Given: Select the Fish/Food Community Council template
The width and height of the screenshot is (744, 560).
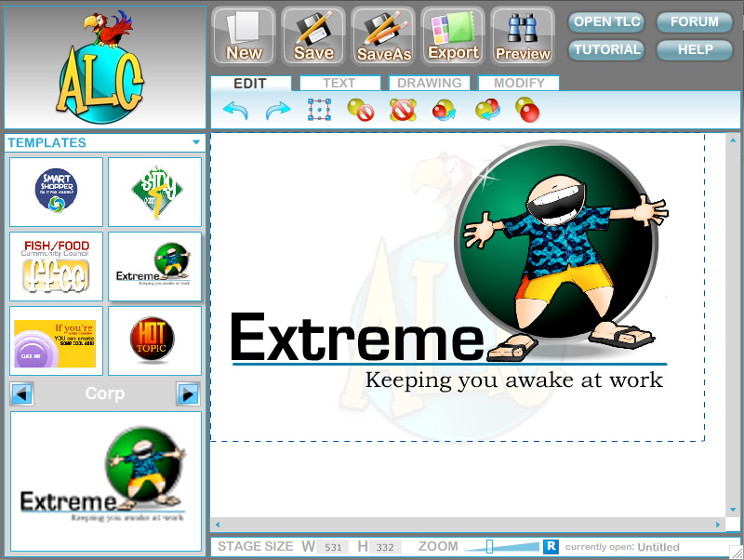Looking at the screenshot, I should [56, 266].
